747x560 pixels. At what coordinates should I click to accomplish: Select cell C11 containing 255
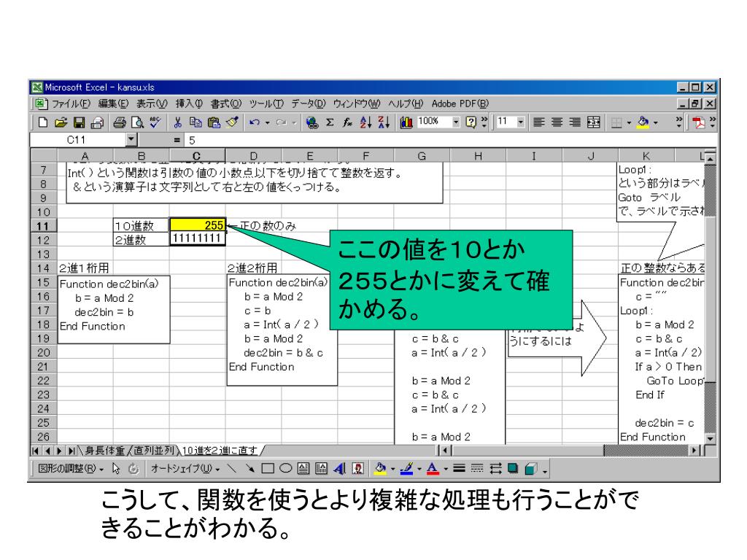(197, 225)
